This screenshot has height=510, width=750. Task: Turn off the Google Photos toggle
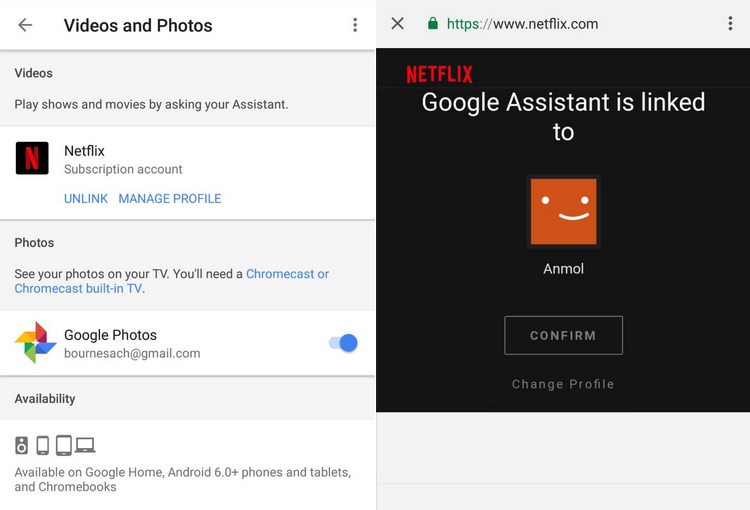coord(343,343)
